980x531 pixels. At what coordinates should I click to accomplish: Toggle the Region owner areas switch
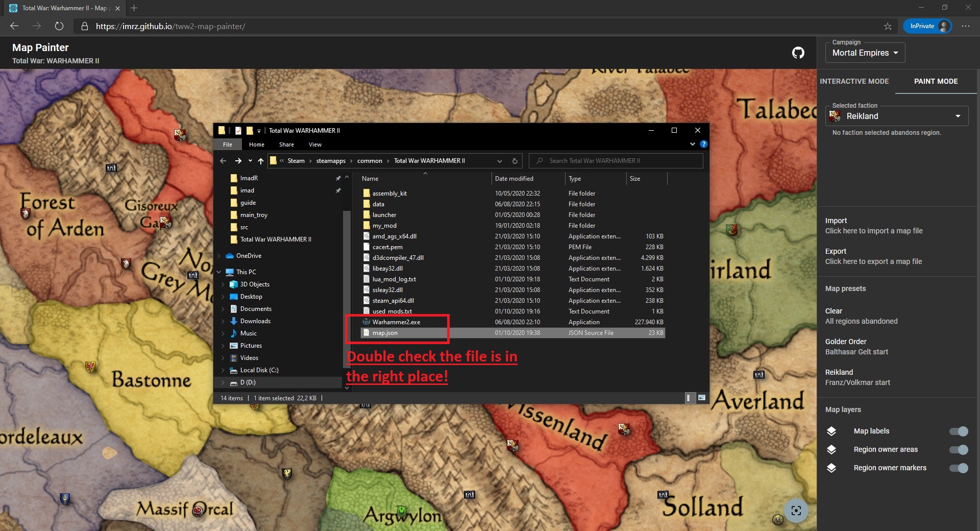coord(959,450)
